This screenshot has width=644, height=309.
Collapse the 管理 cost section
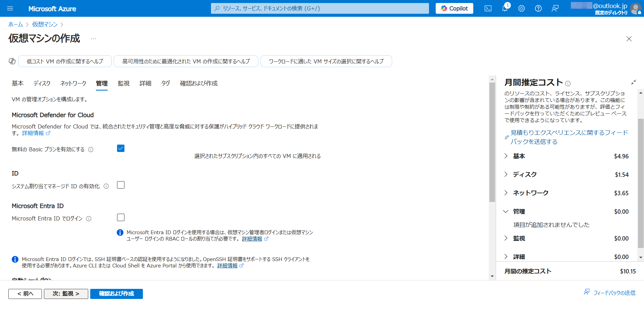click(506, 211)
